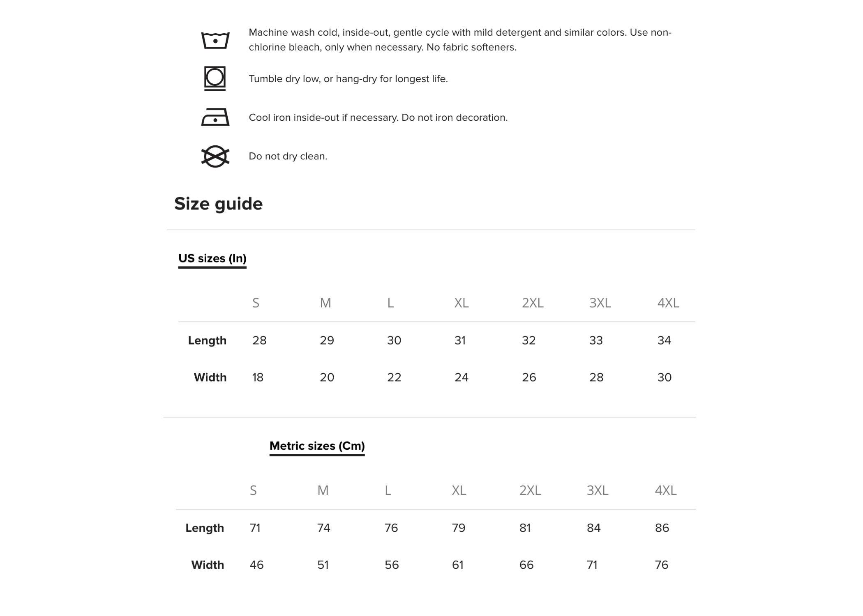This screenshot has height=616, width=863.
Task: Click the Size guide heading
Action: 218,204
